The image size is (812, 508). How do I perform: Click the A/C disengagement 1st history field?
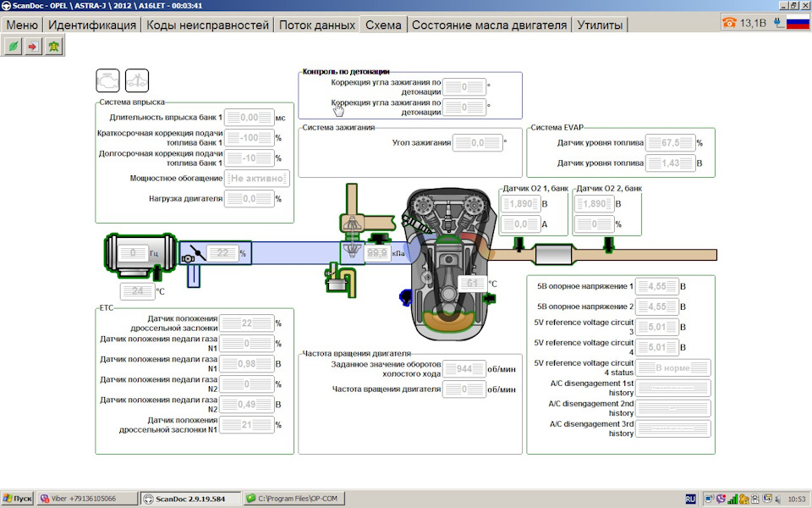click(672, 388)
